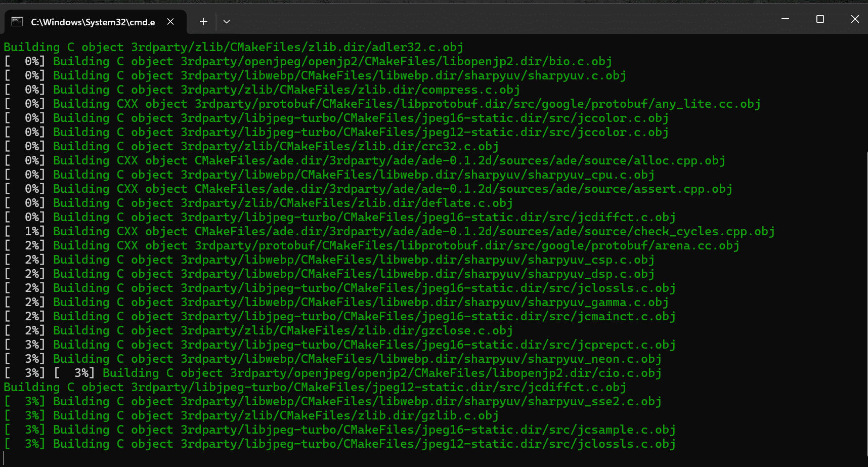This screenshot has height=467, width=868.
Task: Click the jclossls.c.obj jpeg16 line
Action: tap(340, 288)
